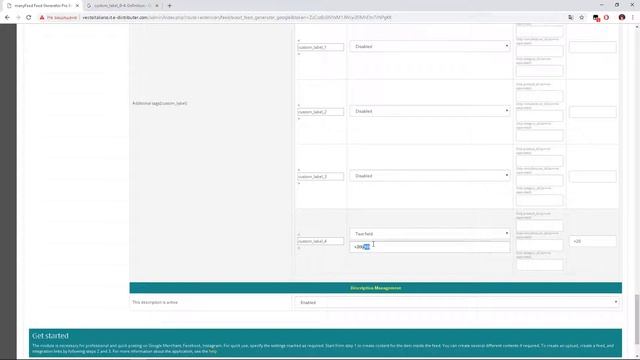Screen dimensions: 640x360
Task: Click the rightmost field in custom_label_2 row
Action: (593, 112)
